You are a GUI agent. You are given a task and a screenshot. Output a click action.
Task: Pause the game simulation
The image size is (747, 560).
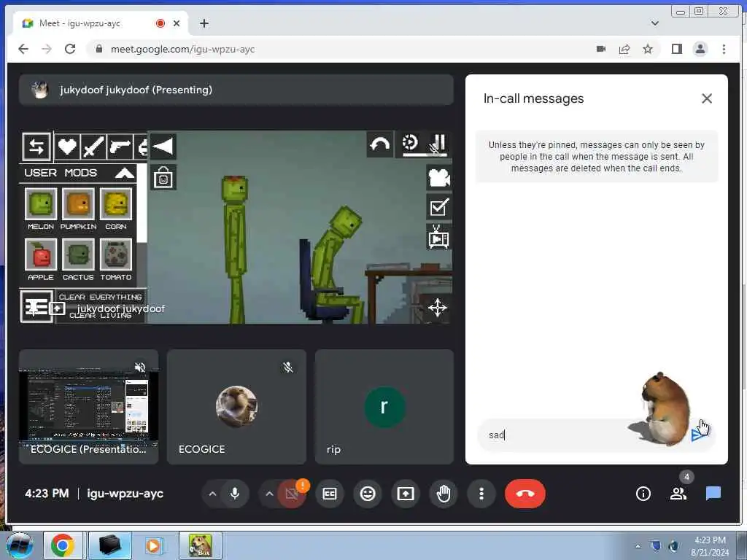(438, 143)
